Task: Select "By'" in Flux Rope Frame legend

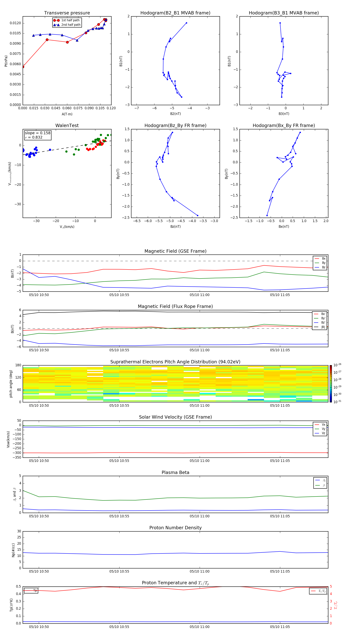Action: click(320, 318)
